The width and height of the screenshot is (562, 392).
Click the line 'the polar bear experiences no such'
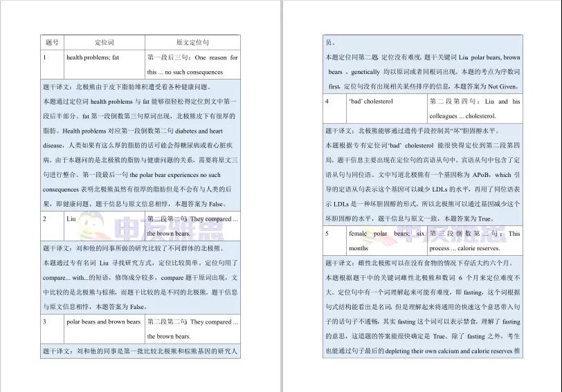[132, 175]
